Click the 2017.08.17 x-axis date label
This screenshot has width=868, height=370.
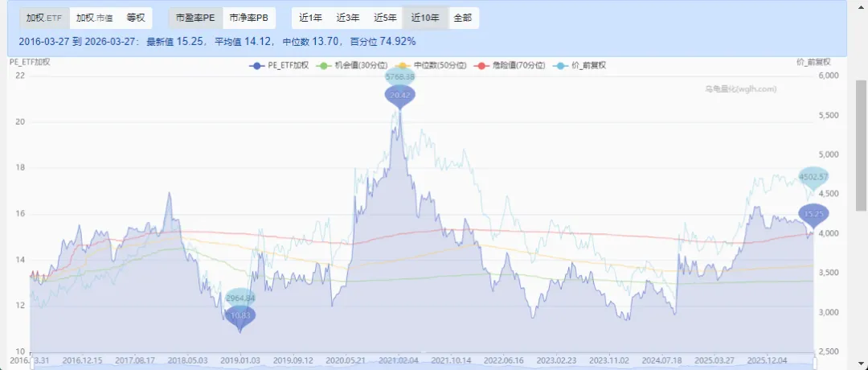[x=134, y=360]
